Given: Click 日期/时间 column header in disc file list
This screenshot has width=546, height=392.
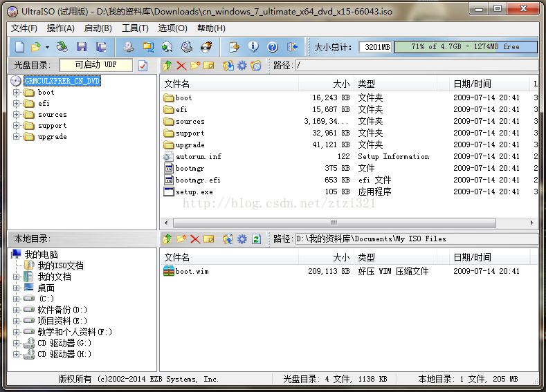Looking at the screenshot, I should [489, 84].
